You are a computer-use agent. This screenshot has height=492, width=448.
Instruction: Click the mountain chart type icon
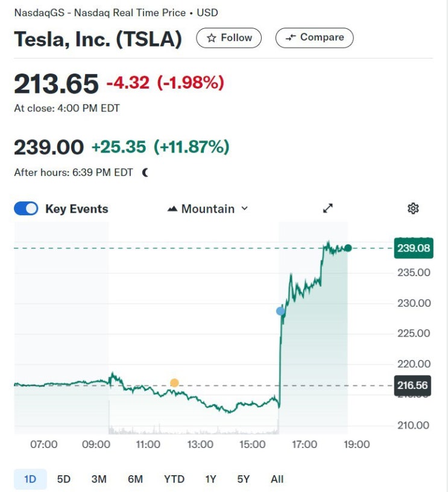click(172, 209)
